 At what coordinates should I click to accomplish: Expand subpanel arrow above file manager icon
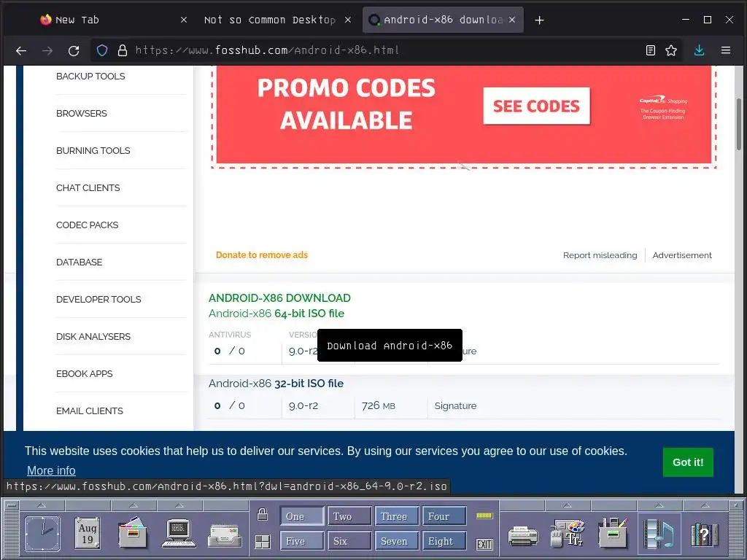tap(133, 505)
